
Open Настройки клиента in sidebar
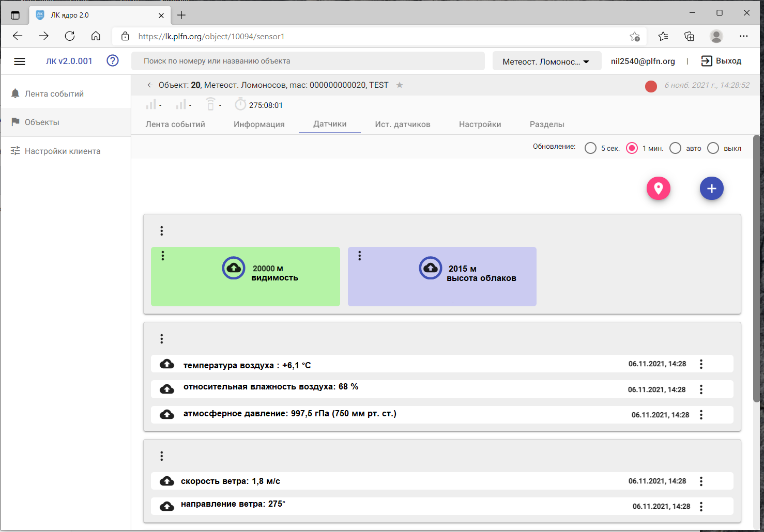tap(66, 151)
